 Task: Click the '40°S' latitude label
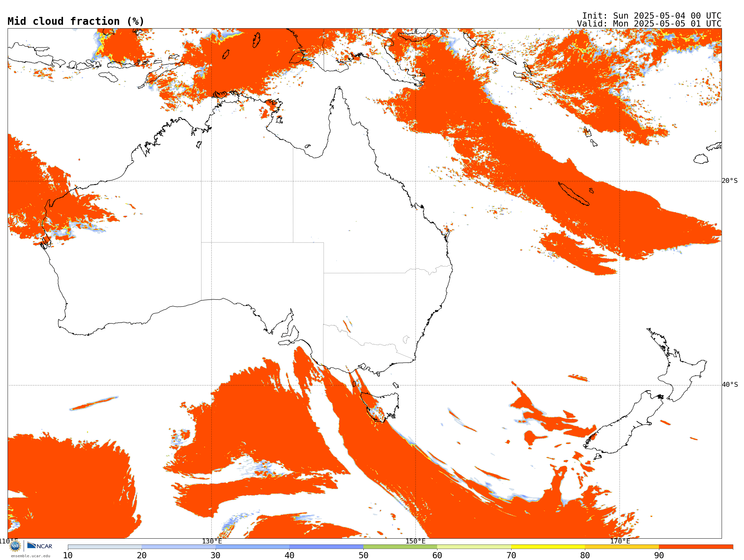point(730,385)
